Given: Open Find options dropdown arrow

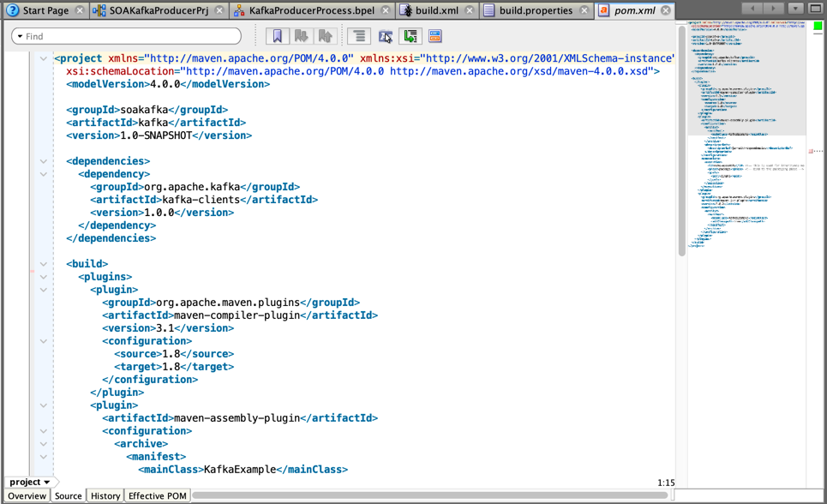Looking at the screenshot, I should pos(20,36).
